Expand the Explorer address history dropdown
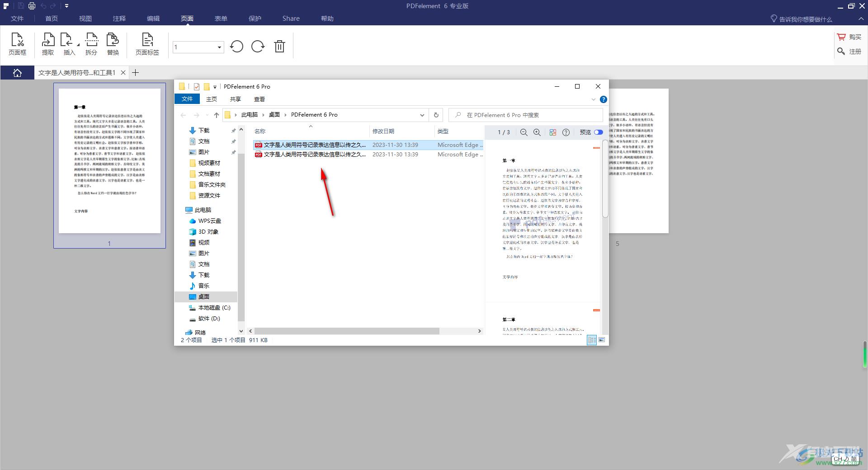The height and width of the screenshot is (470, 868). pos(422,115)
